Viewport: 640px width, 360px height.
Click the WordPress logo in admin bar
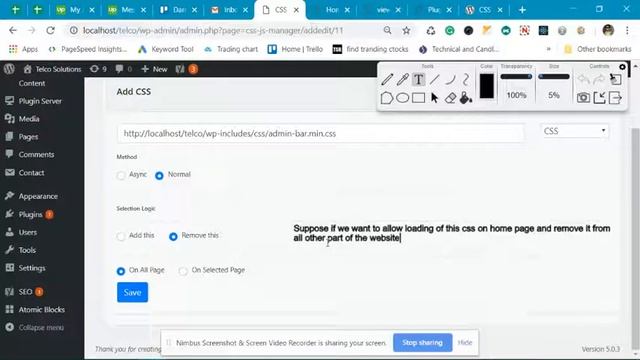[x=9, y=69]
